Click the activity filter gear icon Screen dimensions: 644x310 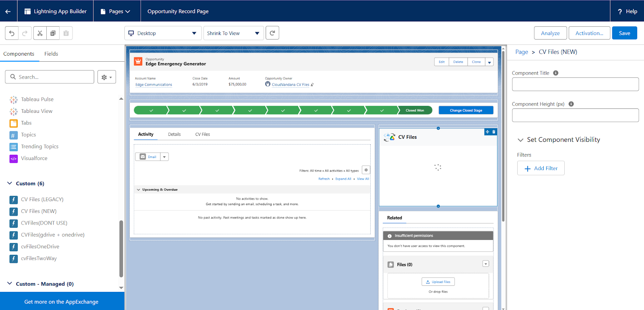[366, 170]
